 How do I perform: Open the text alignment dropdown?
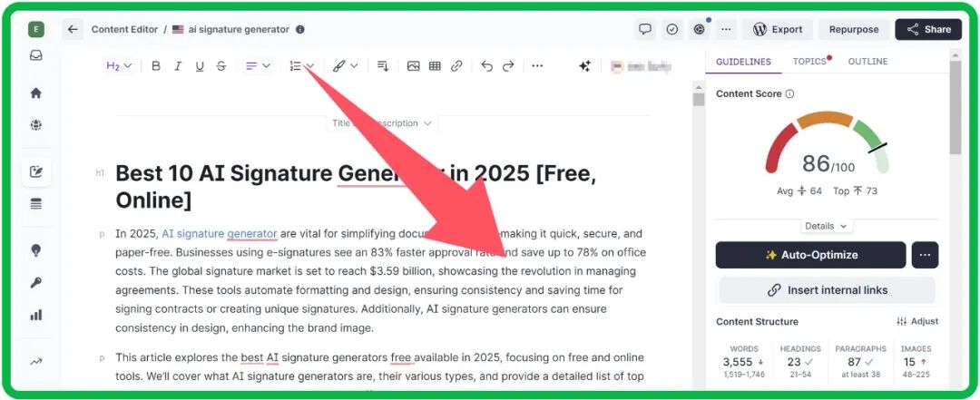[258, 66]
